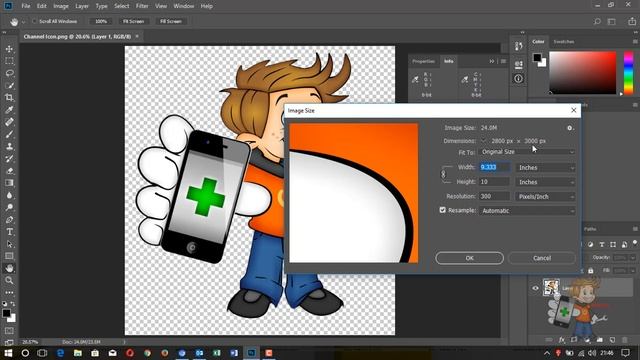Image resolution: width=640 pixels, height=360 pixels.
Task: Select the Pen tool
Action: 9,220
